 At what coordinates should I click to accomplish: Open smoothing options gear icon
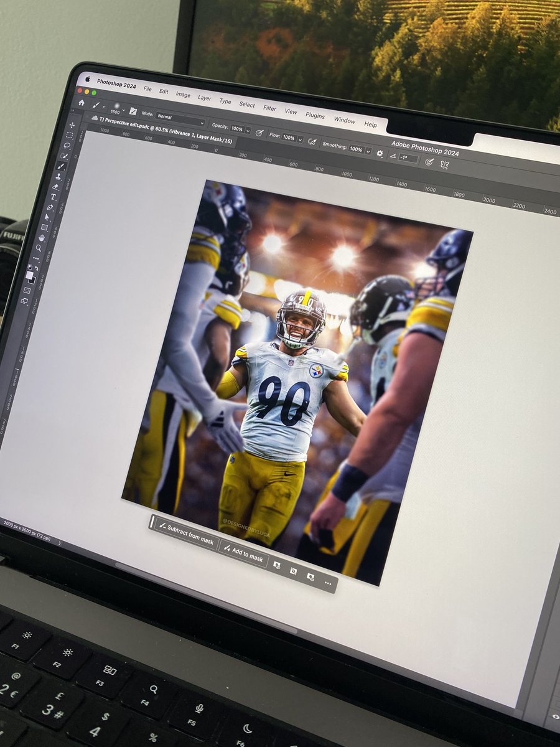[380, 153]
